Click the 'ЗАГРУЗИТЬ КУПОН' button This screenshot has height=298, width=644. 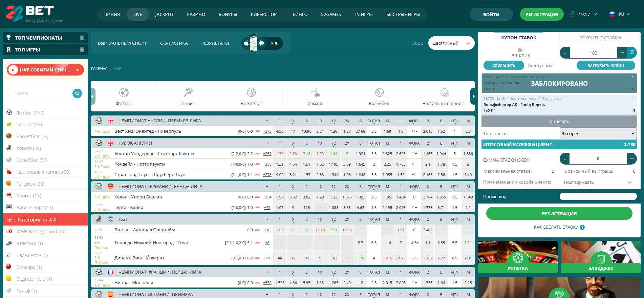[605, 66]
